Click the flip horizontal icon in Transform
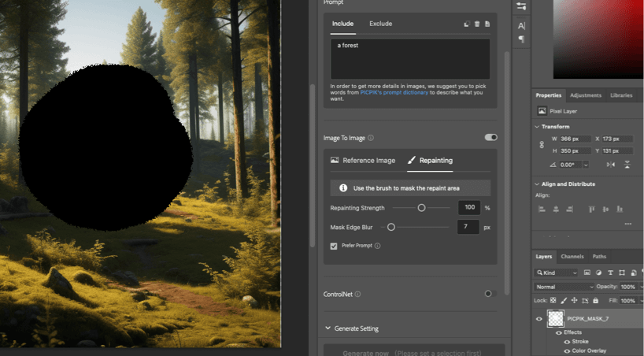The height and width of the screenshot is (356, 644). pos(612,165)
